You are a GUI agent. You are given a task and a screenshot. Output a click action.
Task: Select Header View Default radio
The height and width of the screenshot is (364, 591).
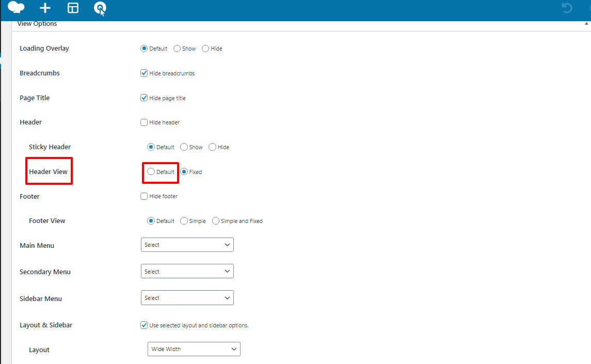tap(151, 171)
